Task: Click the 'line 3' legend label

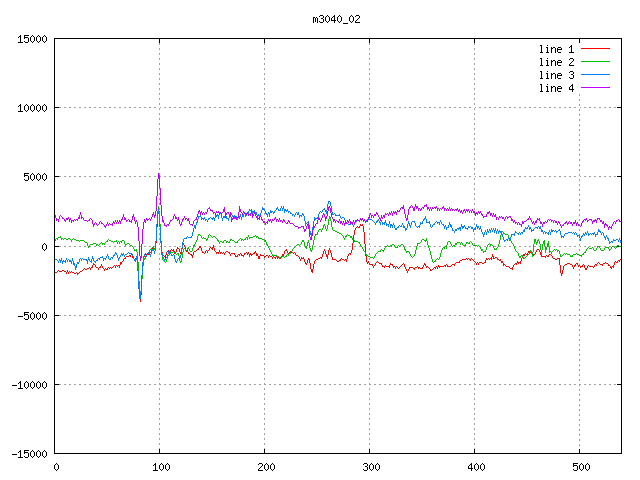Action: point(556,75)
